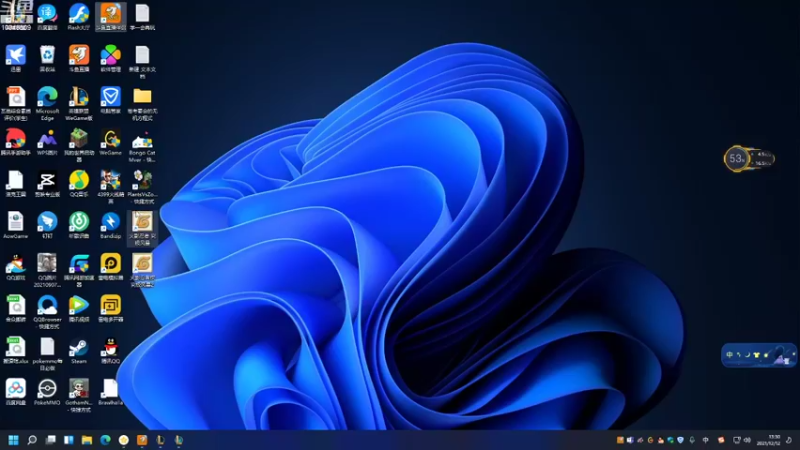This screenshot has width=800, height=450.
Task: Open File Explorer from the taskbar
Action: (87, 440)
